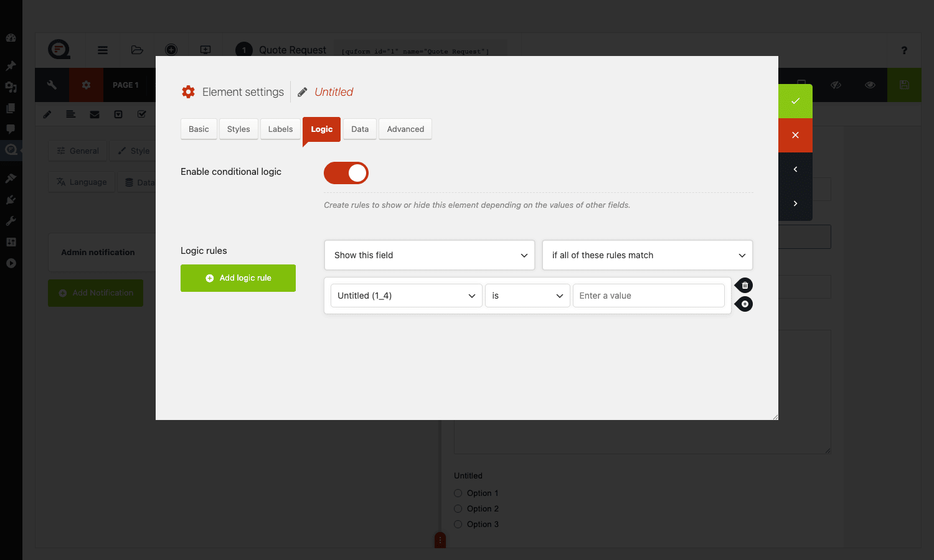Save settings with green checkmark button

coord(795,101)
